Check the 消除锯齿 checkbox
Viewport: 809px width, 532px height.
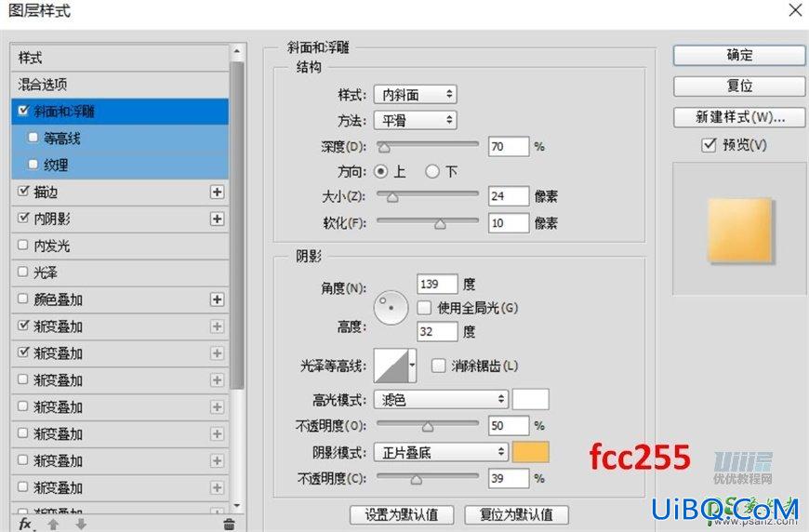pos(438,366)
